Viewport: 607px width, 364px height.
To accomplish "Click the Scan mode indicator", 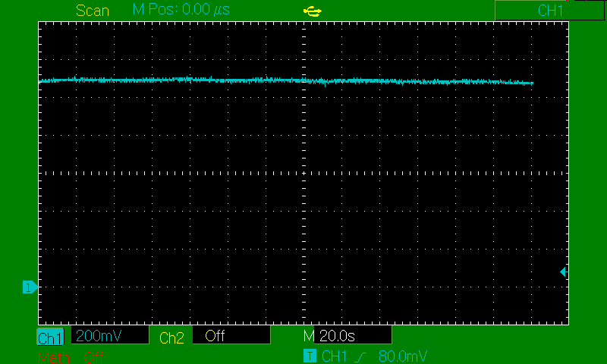I will pos(92,11).
